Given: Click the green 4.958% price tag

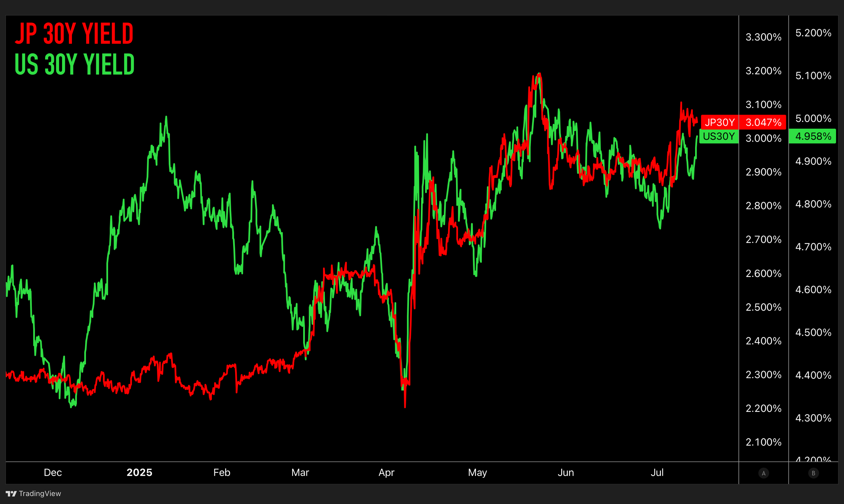Looking at the screenshot, I should click(813, 136).
